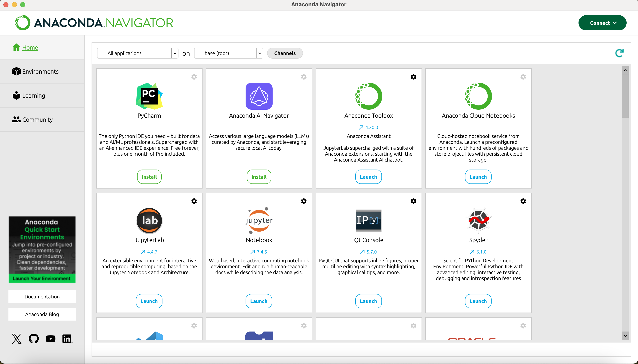Go to the Learning tab

coord(34,96)
